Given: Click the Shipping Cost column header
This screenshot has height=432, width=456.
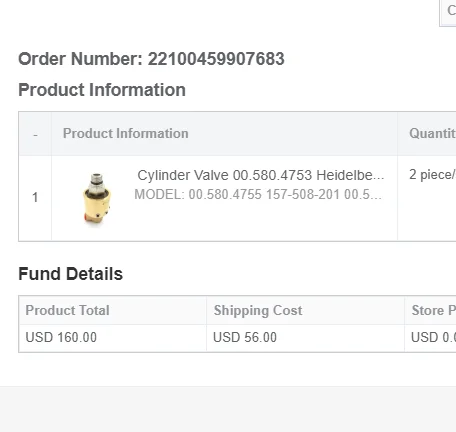Looking at the screenshot, I should click(258, 310).
